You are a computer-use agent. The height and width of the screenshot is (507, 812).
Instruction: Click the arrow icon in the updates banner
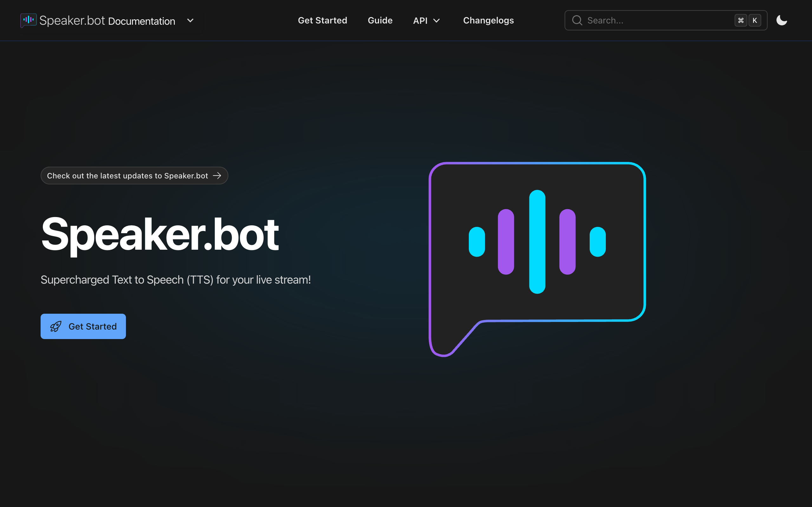click(217, 176)
